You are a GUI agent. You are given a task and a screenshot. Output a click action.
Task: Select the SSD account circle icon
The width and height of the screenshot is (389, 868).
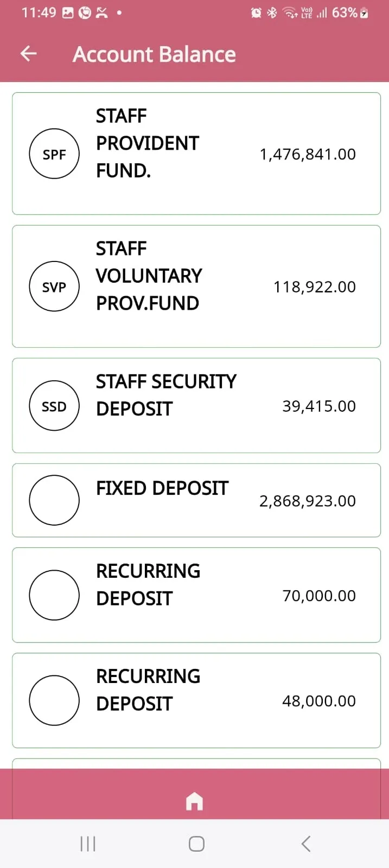click(54, 406)
